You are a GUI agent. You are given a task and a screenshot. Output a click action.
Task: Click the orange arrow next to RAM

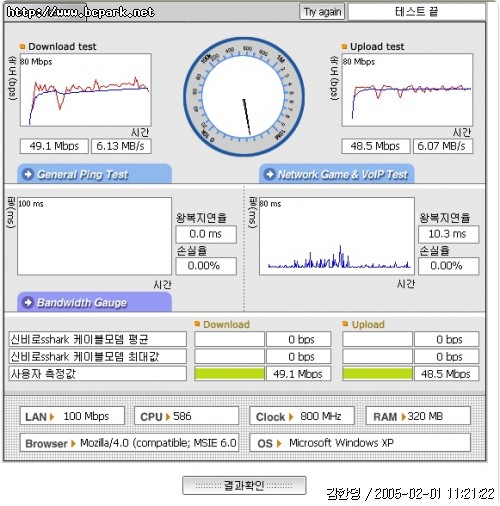pos(404,417)
